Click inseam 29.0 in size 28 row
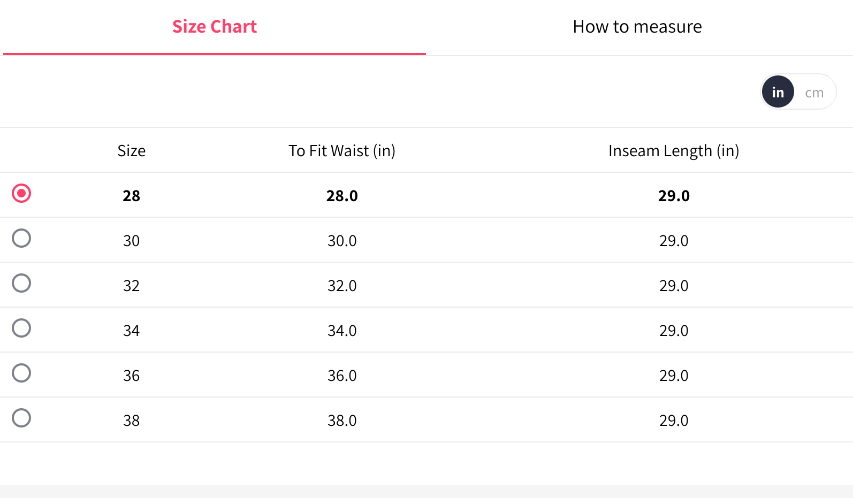This screenshot has height=504, width=853. tap(674, 196)
